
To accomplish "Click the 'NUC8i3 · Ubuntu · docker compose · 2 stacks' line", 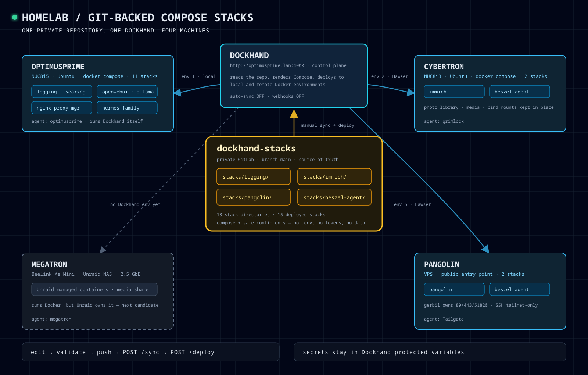I will [x=485, y=76].
